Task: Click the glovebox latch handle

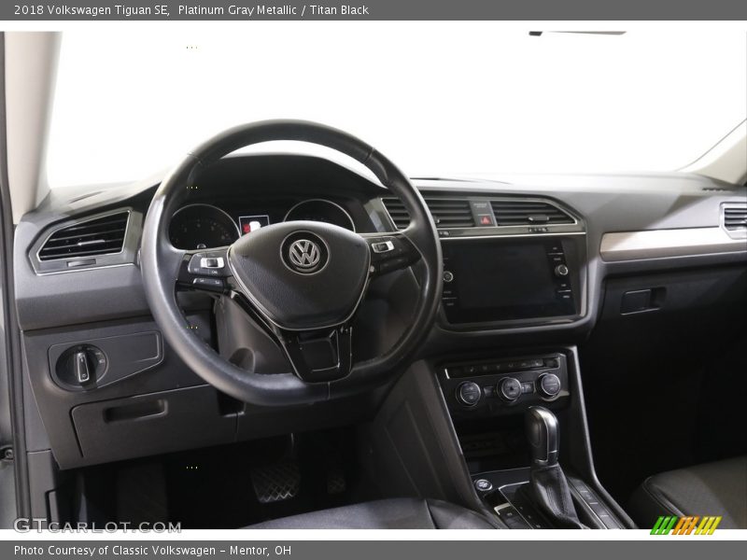Action: point(641,301)
